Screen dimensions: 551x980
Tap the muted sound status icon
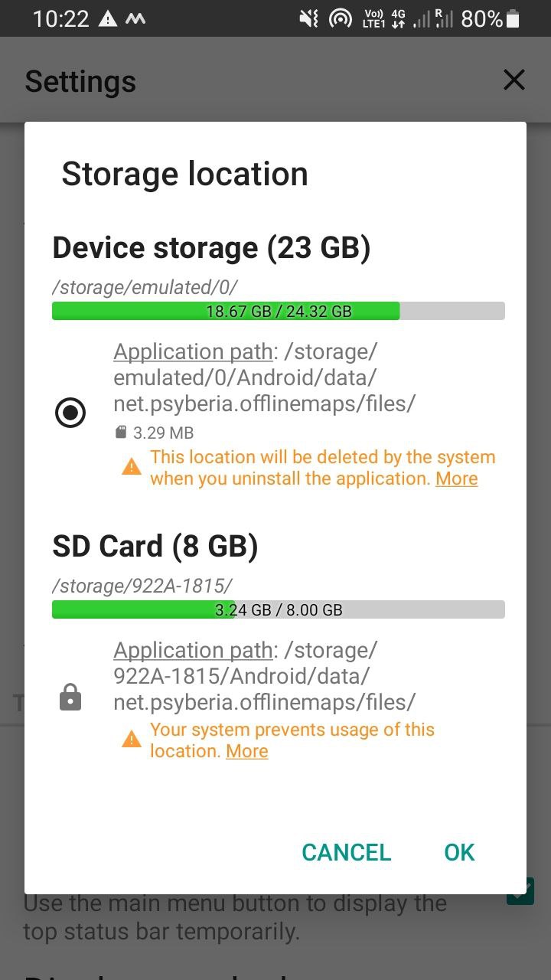click(x=308, y=19)
